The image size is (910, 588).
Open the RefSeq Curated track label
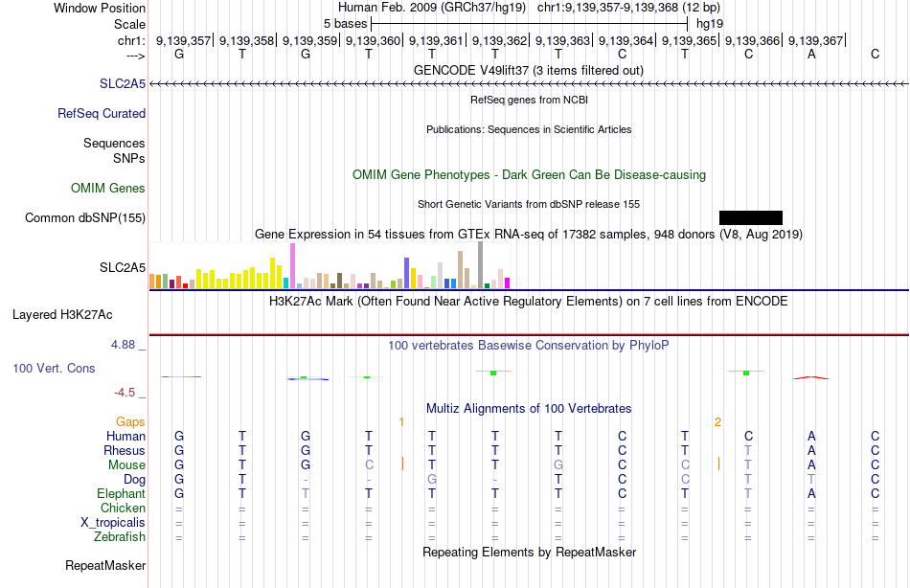pos(101,113)
